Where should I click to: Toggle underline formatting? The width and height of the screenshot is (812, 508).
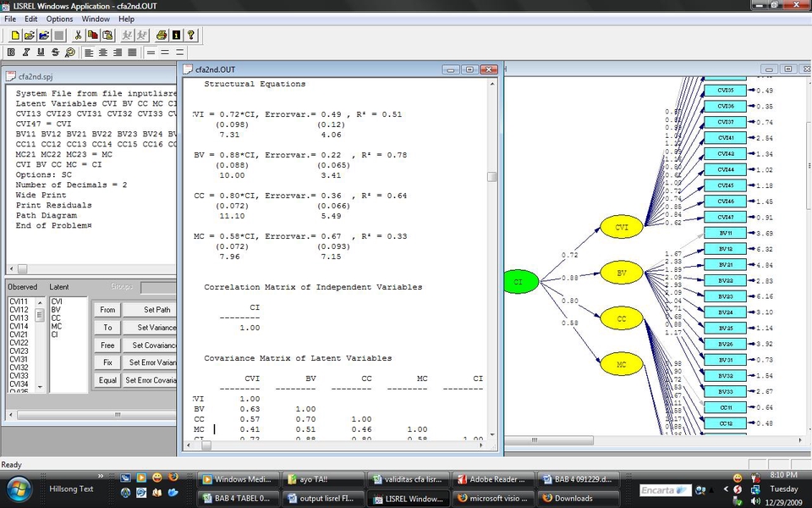41,52
